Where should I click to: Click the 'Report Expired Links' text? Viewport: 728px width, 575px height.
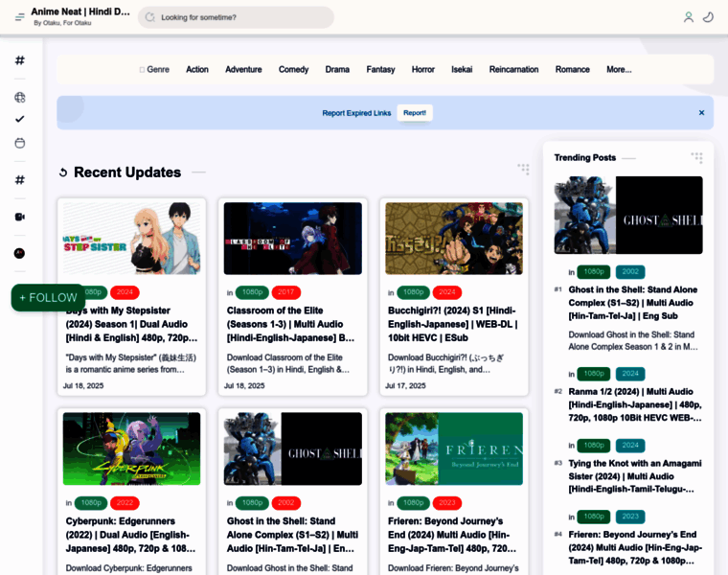point(356,113)
